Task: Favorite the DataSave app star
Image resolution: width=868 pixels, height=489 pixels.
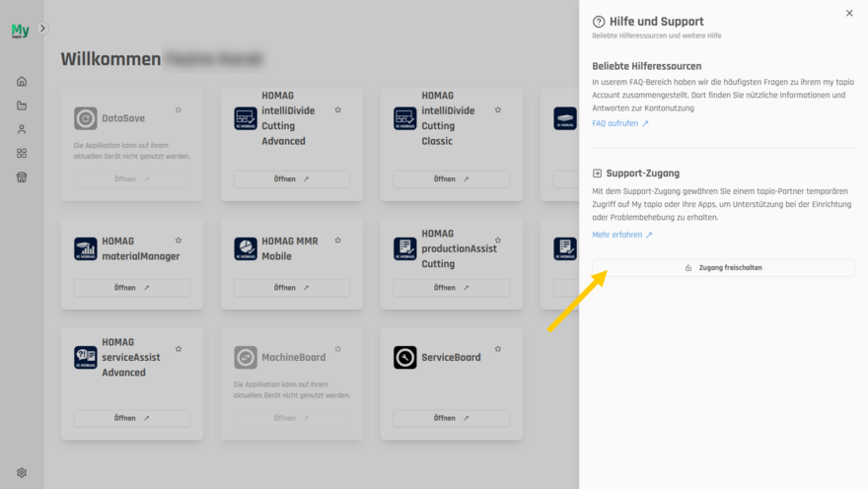Action: pos(179,109)
